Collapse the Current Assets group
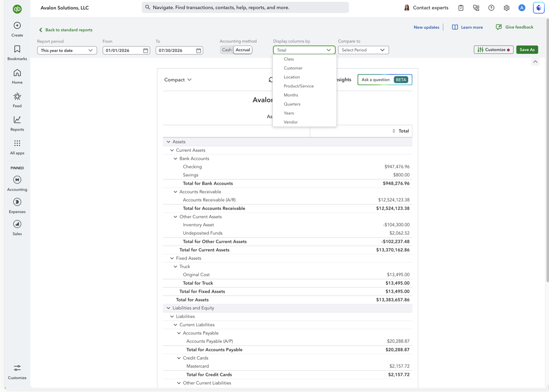 [172, 150]
